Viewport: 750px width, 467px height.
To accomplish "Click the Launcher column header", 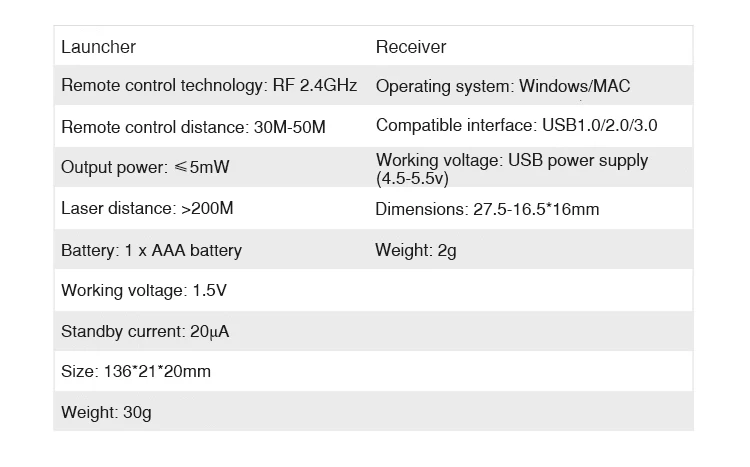I will point(99,47).
